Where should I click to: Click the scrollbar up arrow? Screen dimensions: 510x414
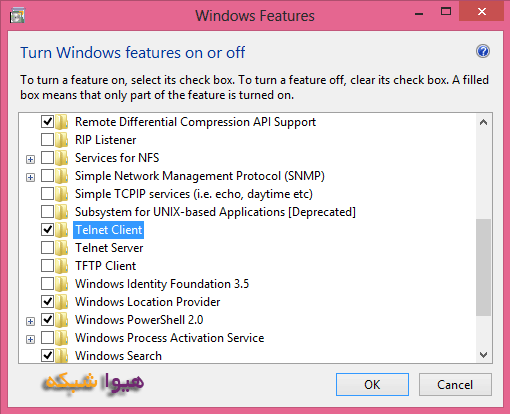[x=483, y=122]
